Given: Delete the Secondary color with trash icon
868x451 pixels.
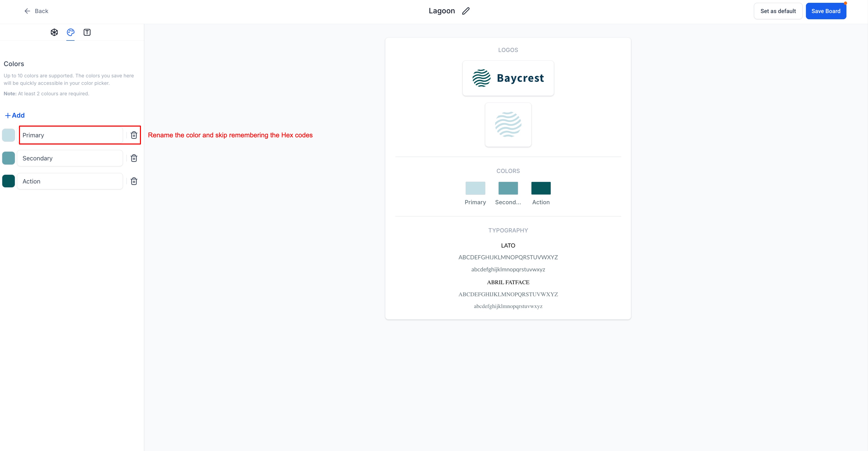Looking at the screenshot, I should [x=134, y=158].
